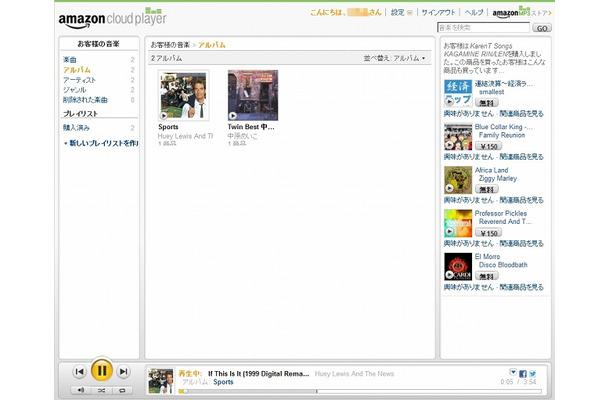This screenshot has width=610, height=400.
Task: Click the サインアウト link
Action: (438, 12)
